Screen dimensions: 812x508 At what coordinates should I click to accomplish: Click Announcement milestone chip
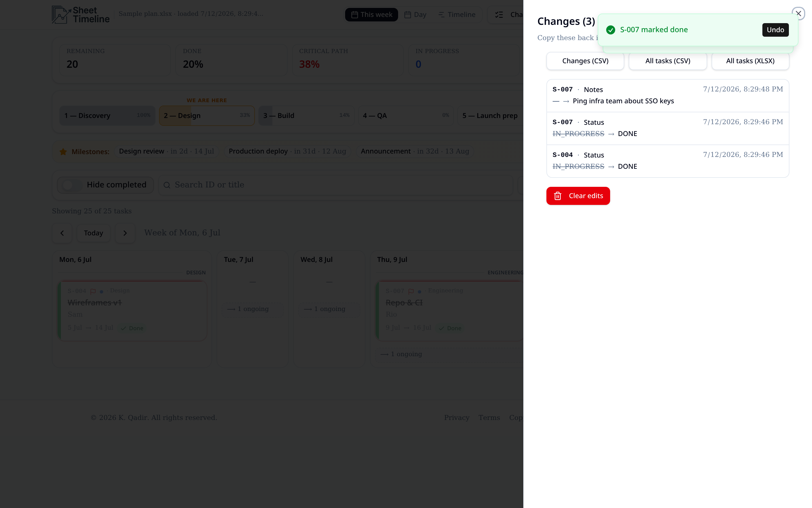[415, 151]
